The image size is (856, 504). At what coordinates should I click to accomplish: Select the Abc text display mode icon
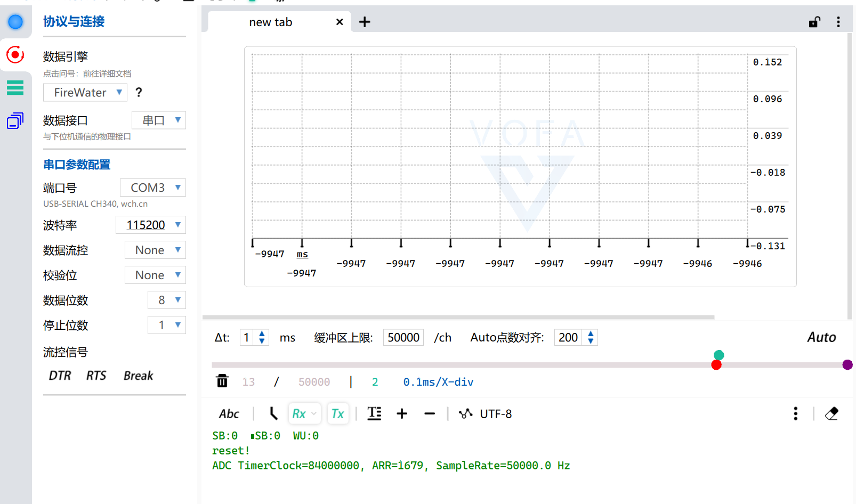228,413
